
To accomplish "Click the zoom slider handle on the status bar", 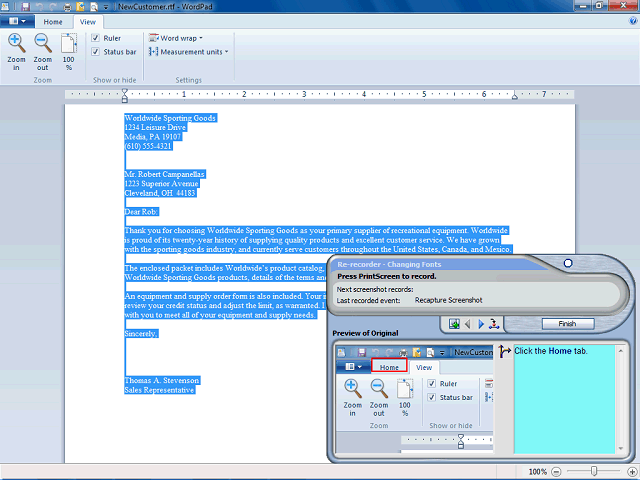I will point(594,471).
